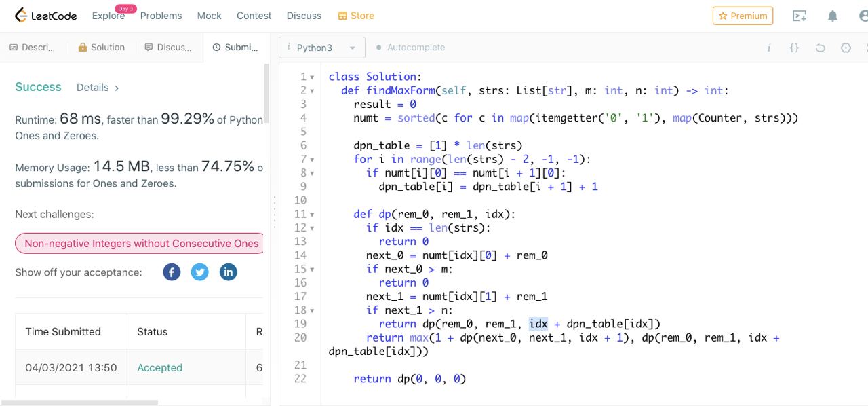Click the LeetCode logo
Image resolution: width=868 pixels, height=406 pixels.
45,15
